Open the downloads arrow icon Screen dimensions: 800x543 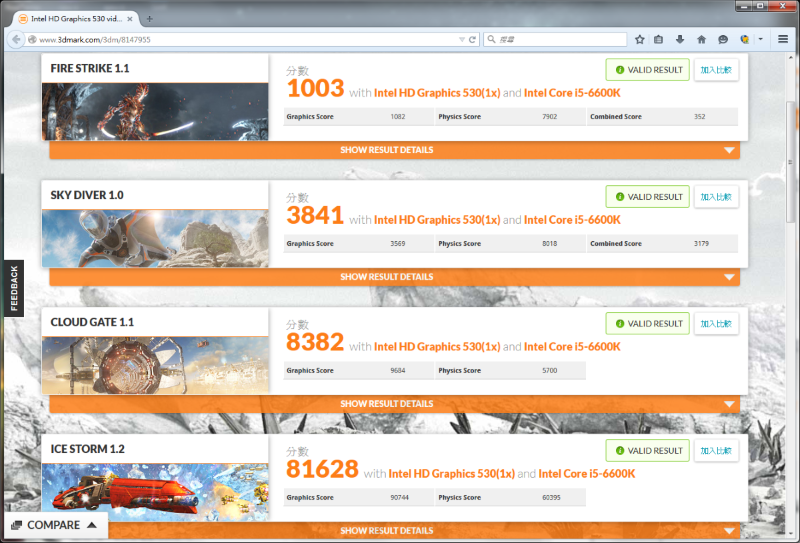[x=680, y=39]
